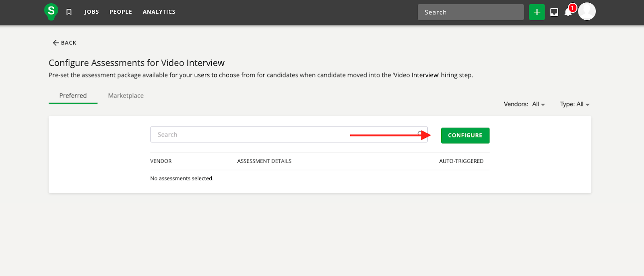
Task: Open the PEOPLE menu
Action: point(121,12)
